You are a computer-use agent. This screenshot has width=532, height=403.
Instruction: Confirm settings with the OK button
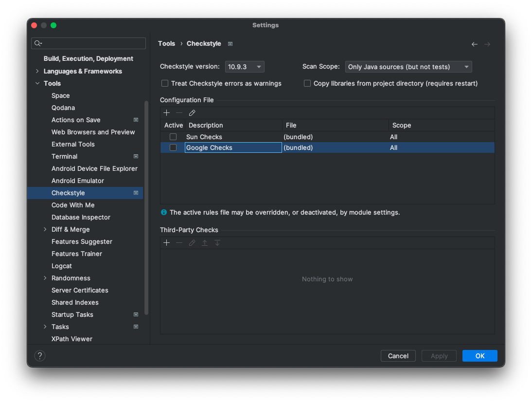click(x=480, y=356)
